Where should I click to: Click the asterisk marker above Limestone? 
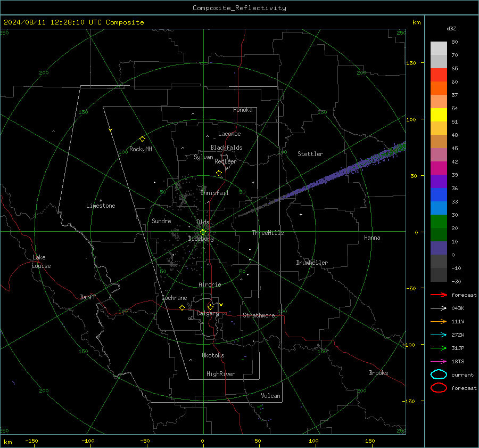[101, 201]
